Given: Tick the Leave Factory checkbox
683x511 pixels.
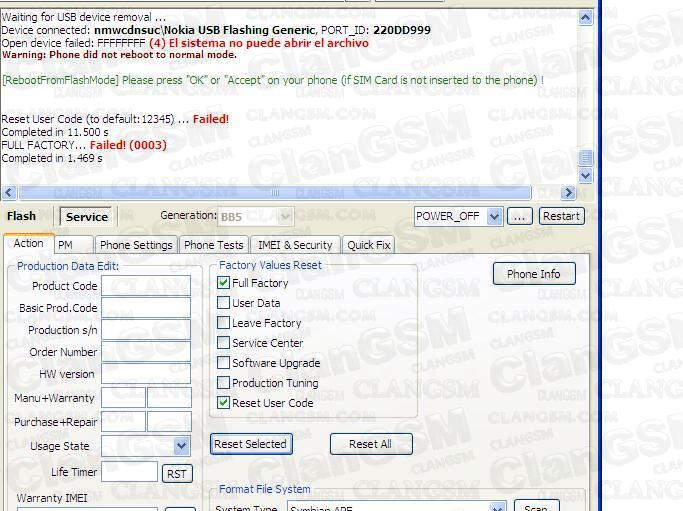Looking at the screenshot, I should click(x=223, y=323).
